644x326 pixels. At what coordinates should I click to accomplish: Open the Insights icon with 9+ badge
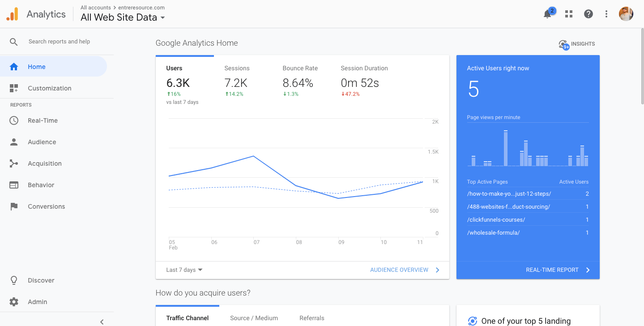point(564,44)
